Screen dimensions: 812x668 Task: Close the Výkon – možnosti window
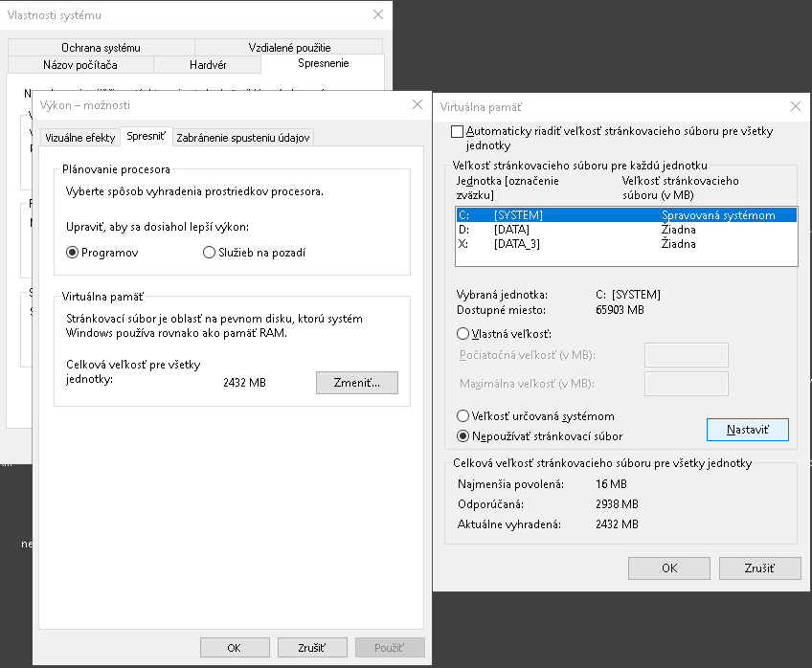(x=417, y=104)
